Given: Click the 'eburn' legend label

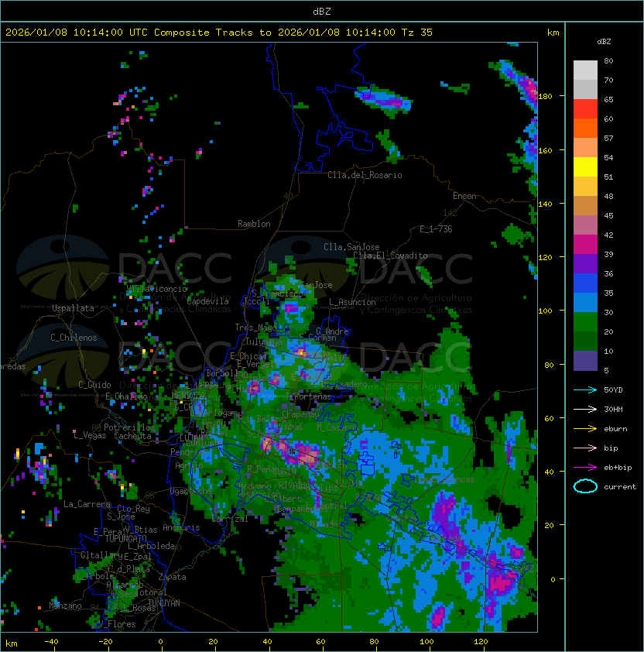Looking at the screenshot, I should (x=615, y=429).
